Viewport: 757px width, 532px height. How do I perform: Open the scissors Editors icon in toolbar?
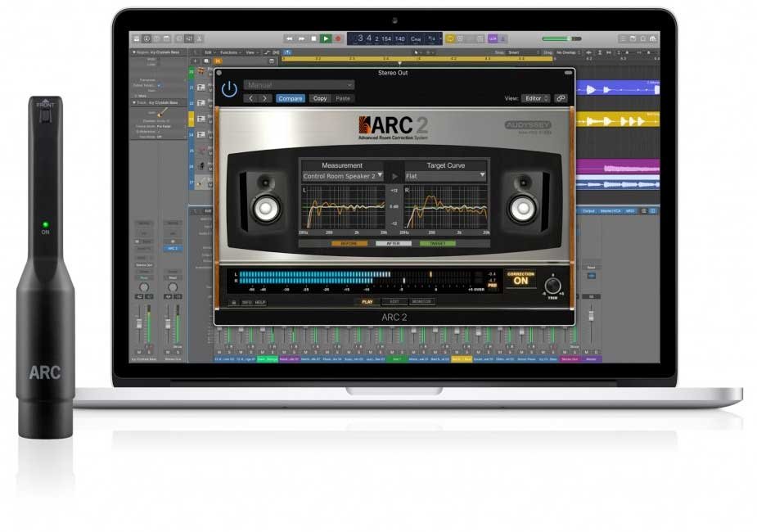[199, 38]
